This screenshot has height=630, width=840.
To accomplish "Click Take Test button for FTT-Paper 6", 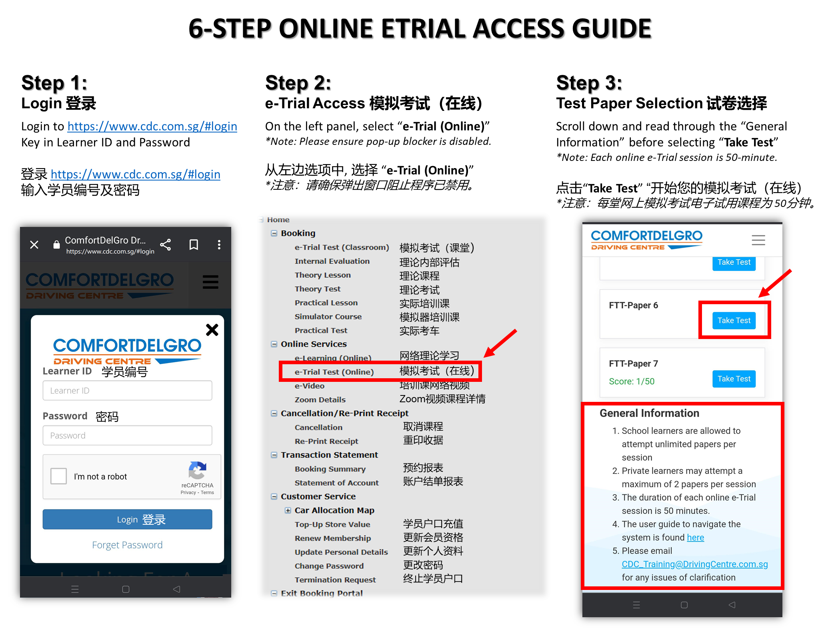I will [734, 320].
